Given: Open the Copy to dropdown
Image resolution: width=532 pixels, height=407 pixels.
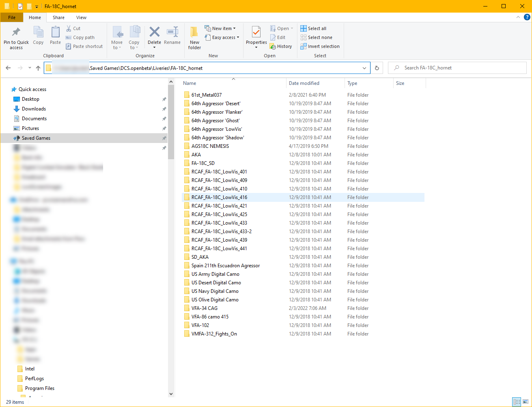Looking at the screenshot, I should coord(134,38).
